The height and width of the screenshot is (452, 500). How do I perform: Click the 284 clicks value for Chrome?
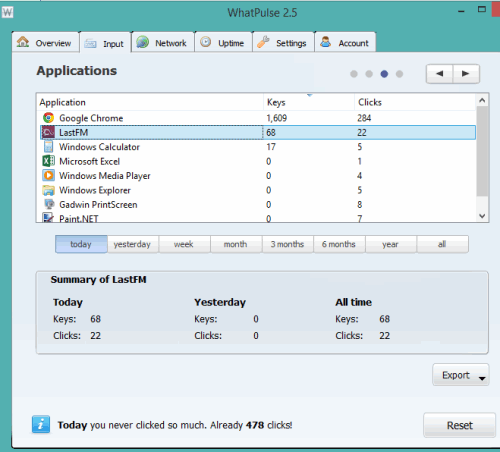coord(364,118)
